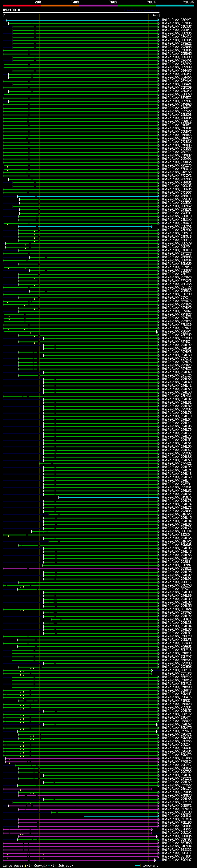Select the UniRef100_B8Y5Z2 label
Viewport: 197px width, 868px height.
click(177, 98)
